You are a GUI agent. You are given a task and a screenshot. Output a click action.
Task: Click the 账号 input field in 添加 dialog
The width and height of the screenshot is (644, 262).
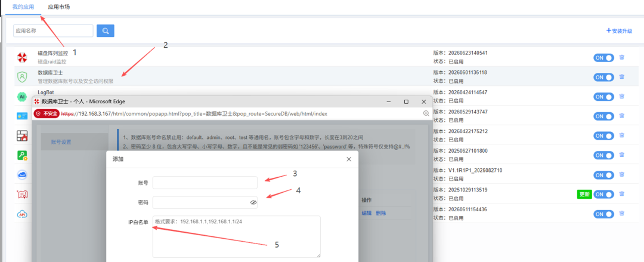[x=205, y=183]
